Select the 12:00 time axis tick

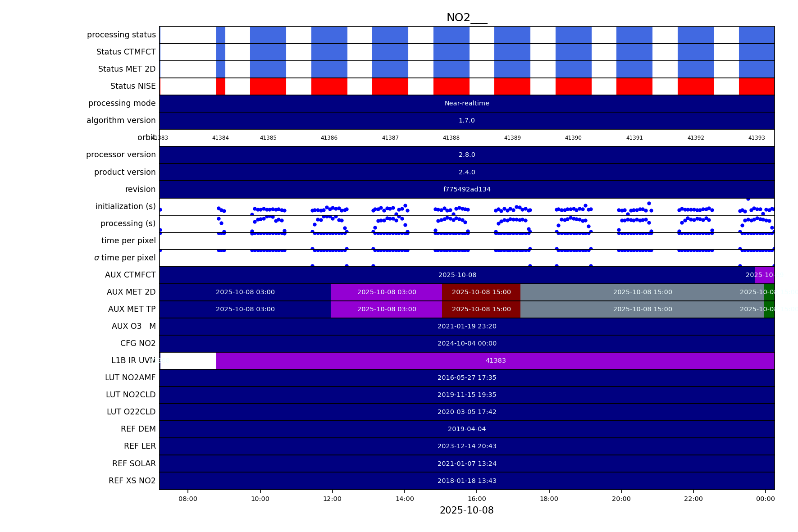pos(332,499)
